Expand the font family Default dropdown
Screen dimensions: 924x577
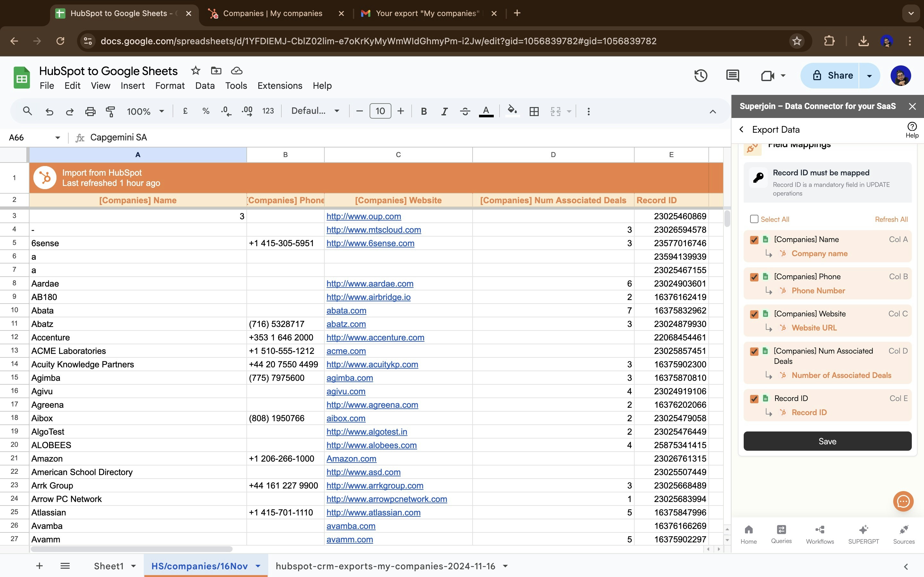[315, 111]
